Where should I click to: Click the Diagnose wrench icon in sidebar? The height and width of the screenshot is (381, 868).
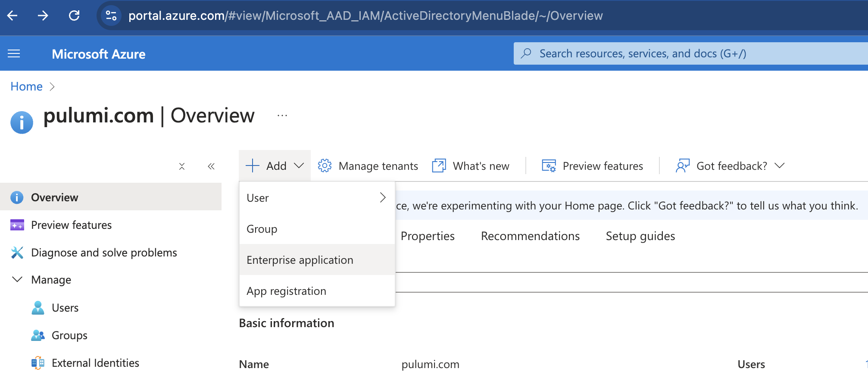(17, 253)
